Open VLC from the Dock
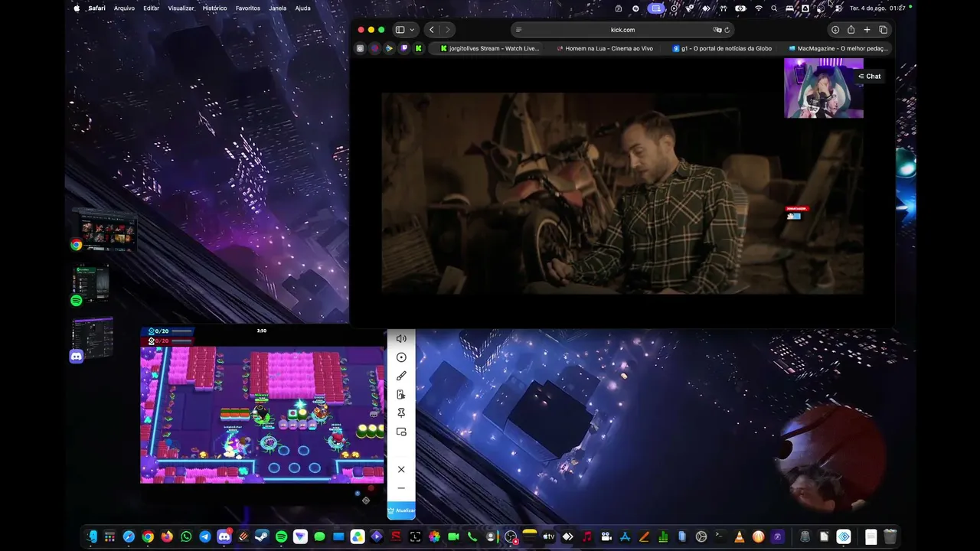The width and height of the screenshot is (980, 551). pyautogui.click(x=740, y=536)
